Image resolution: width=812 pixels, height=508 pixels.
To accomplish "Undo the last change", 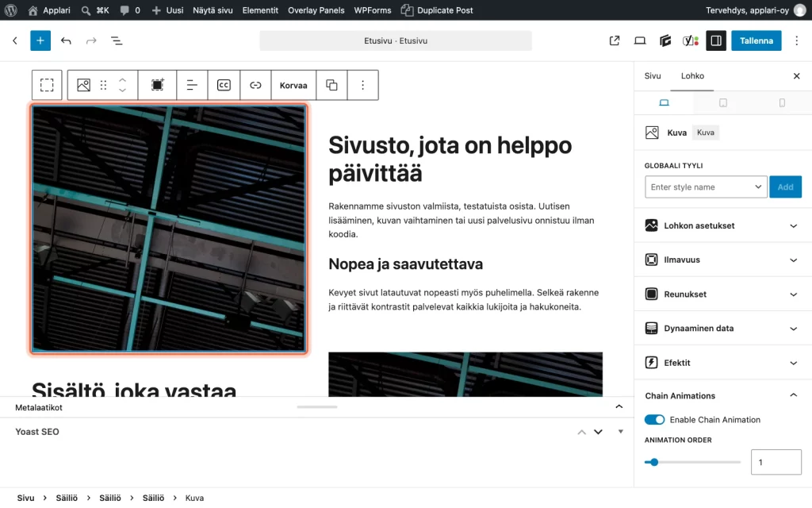I will click(x=66, y=40).
